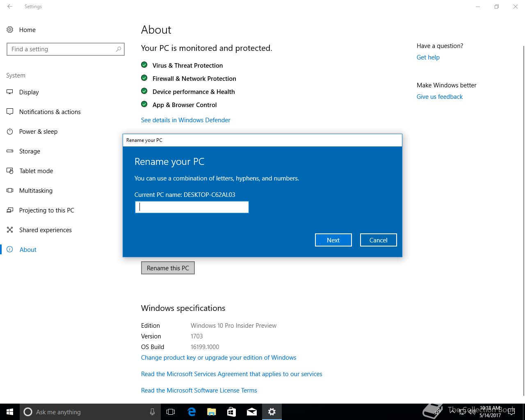Viewport: 525px width, 420px height.
Task: Click the taskbar clock showing 5/14/2017
Action: (490, 412)
